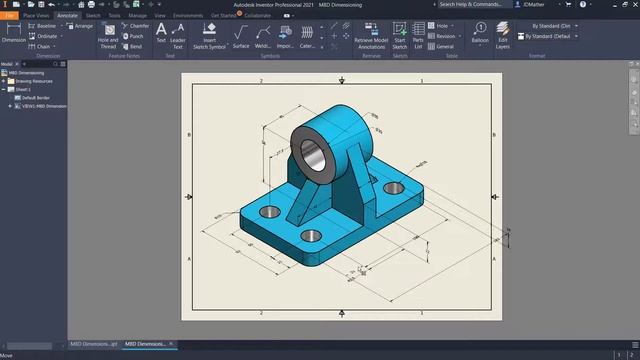Expand Chain dropdown arrow

pyautogui.click(x=54, y=47)
